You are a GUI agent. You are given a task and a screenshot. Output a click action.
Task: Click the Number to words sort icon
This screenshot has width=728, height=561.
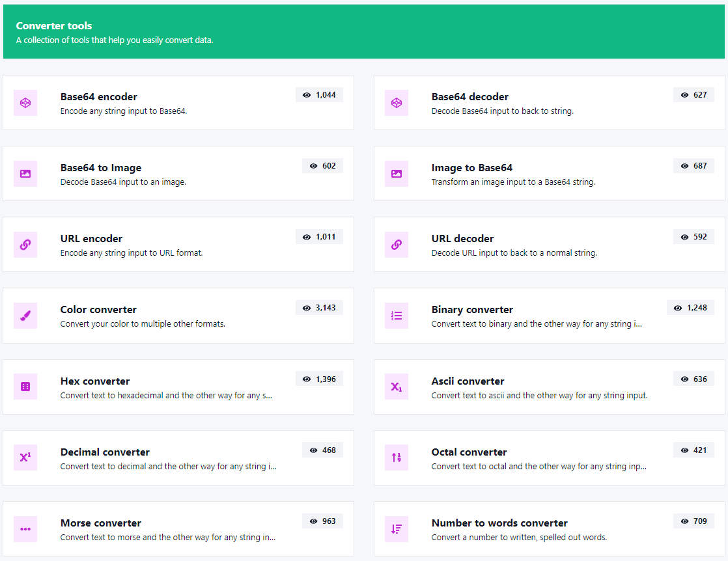coord(396,529)
